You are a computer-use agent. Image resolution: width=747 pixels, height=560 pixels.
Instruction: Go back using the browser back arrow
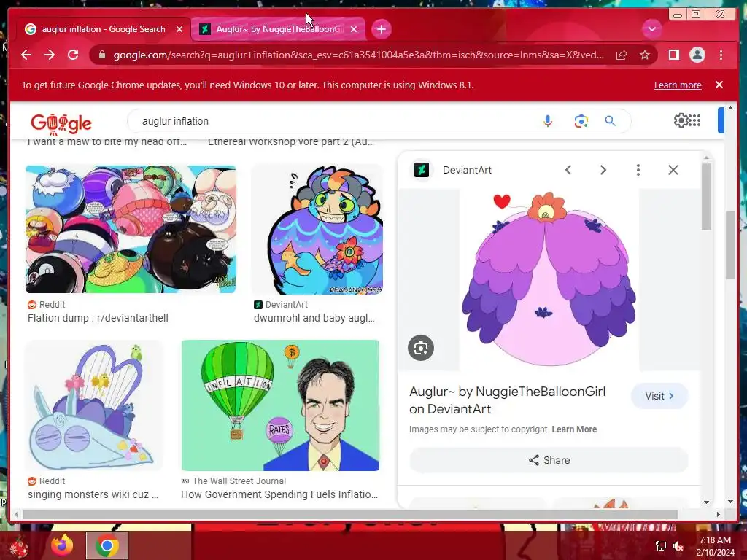coord(26,55)
